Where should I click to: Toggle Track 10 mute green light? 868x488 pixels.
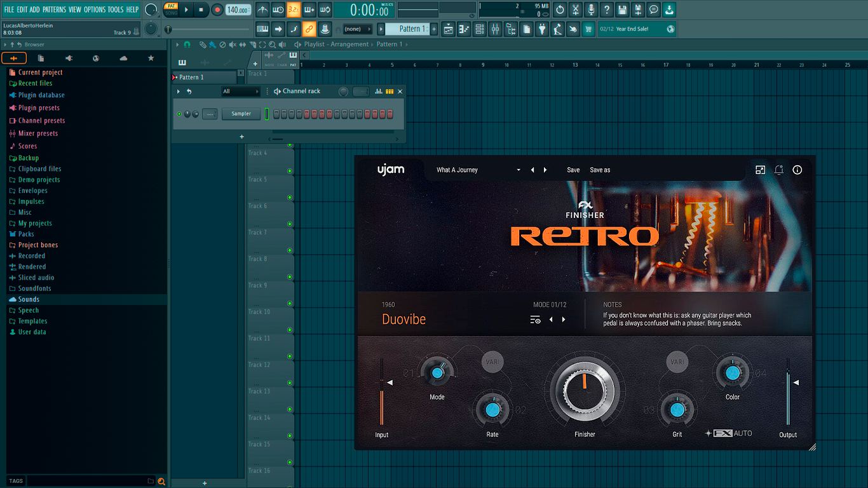(290, 330)
